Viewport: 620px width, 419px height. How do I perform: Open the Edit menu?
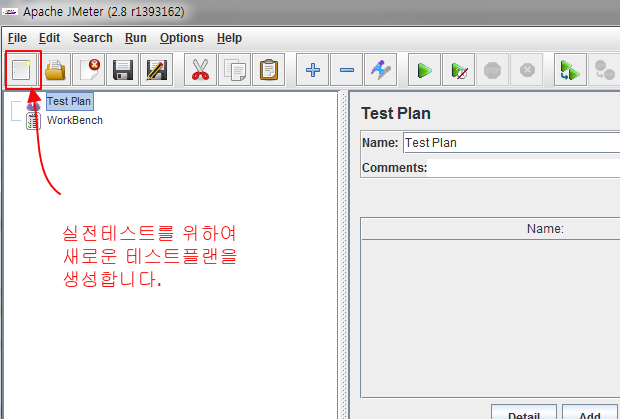pyautogui.click(x=49, y=38)
